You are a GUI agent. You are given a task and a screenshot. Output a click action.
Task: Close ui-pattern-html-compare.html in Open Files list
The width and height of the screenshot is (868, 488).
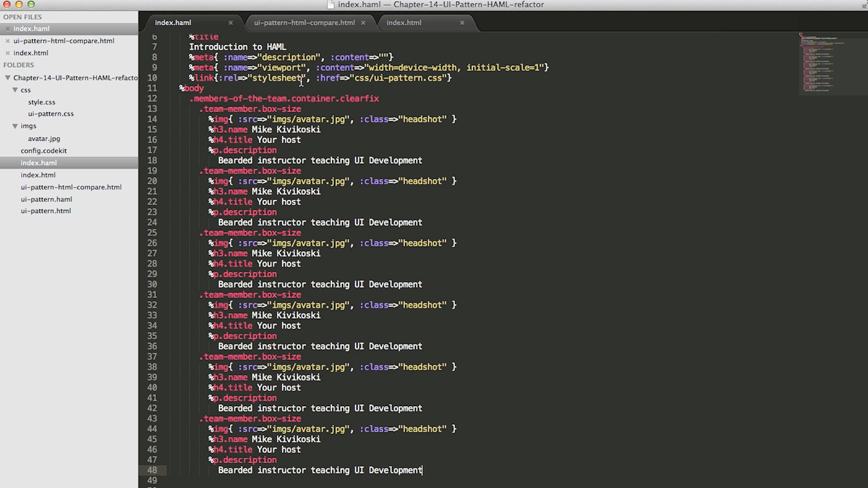7,41
